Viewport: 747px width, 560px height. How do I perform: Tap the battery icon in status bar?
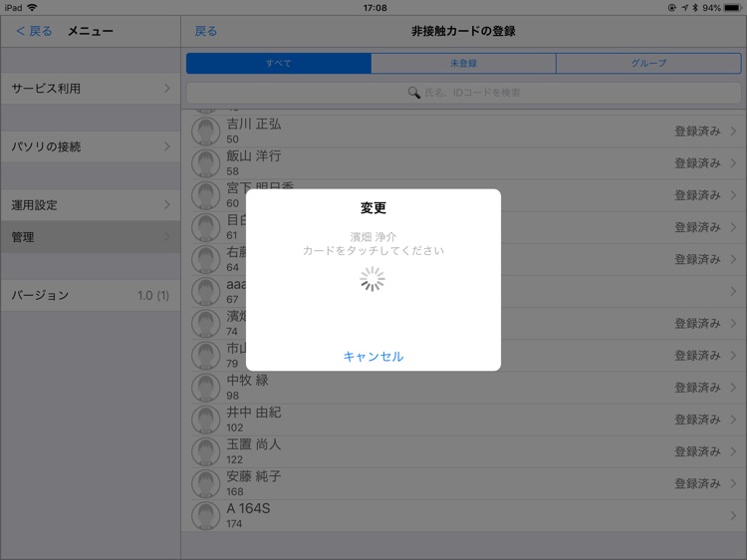tap(733, 8)
